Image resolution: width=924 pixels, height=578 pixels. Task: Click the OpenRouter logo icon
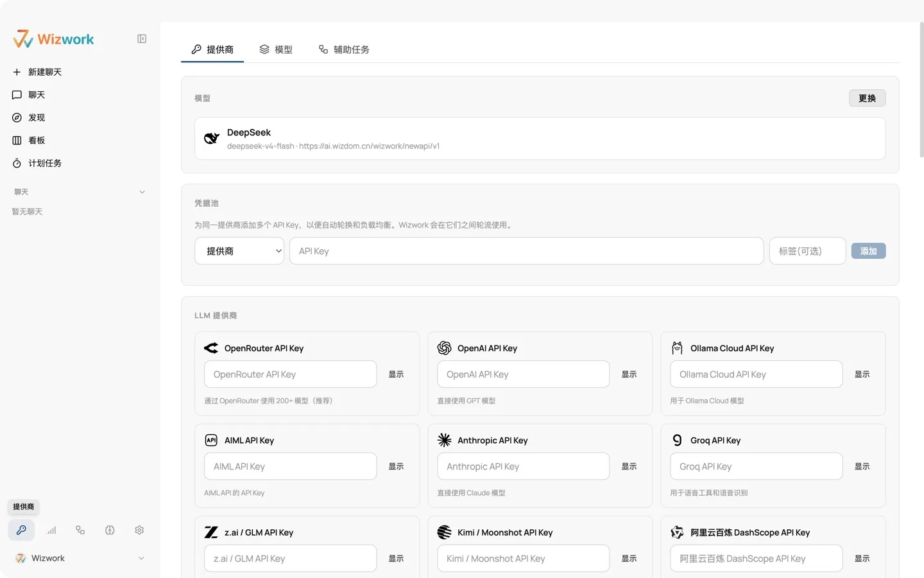[211, 348]
